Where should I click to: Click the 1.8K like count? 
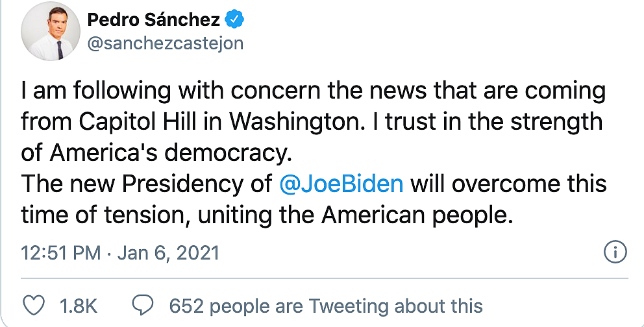tap(78, 306)
